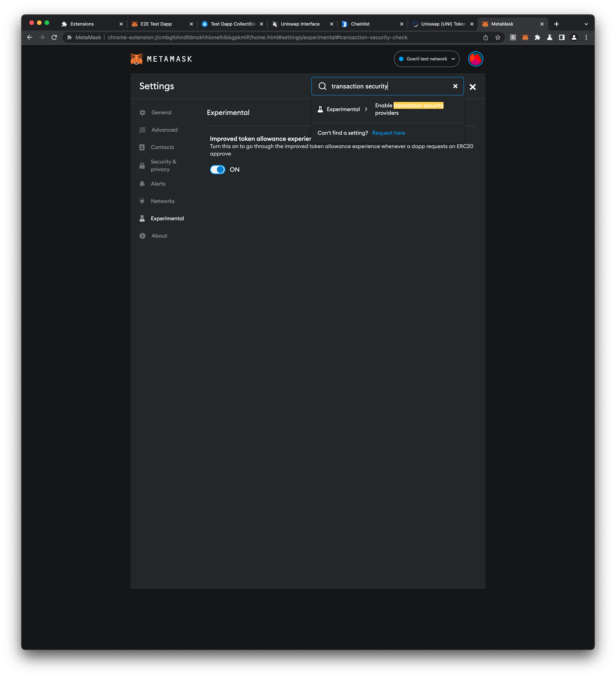
Task: Click Can't find a setting? text
Action: coord(342,133)
